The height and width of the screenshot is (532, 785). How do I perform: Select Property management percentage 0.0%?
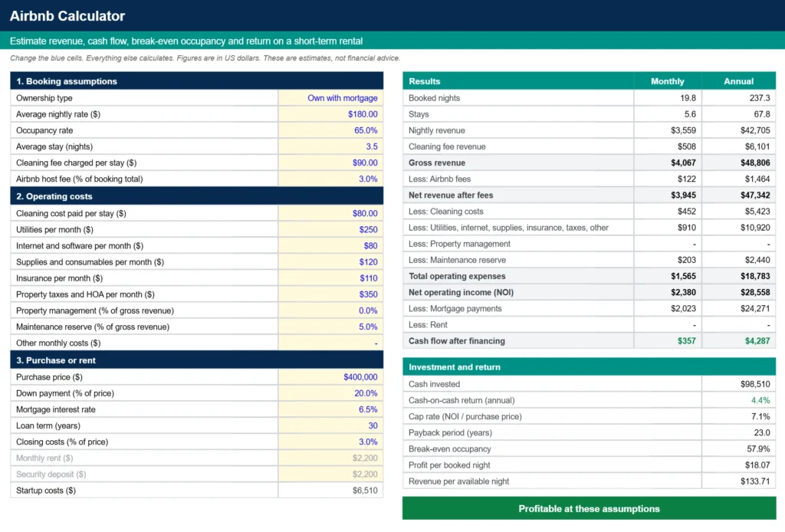click(x=331, y=310)
